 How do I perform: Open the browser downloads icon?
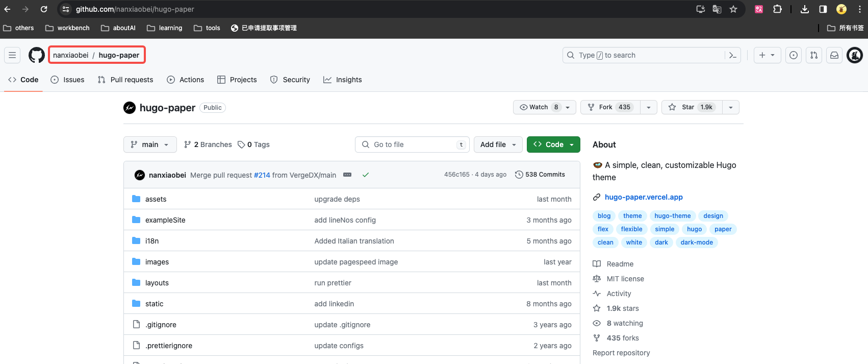pos(805,9)
